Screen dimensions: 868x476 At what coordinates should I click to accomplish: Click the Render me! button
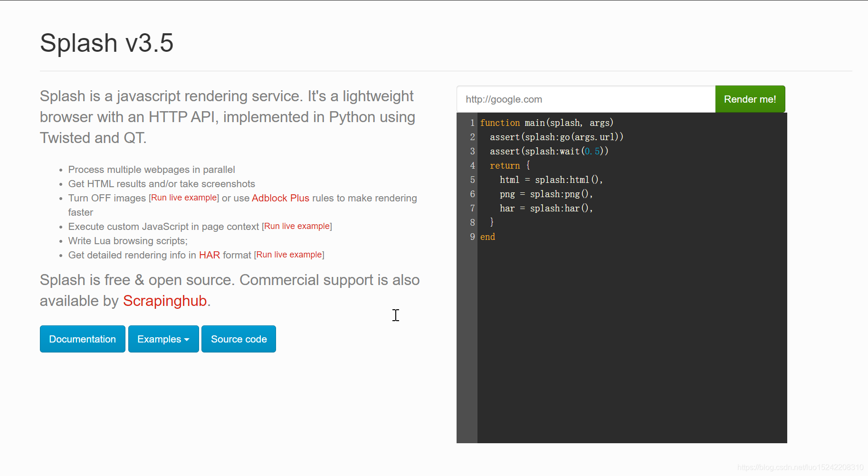pyautogui.click(x=750, y=99)
